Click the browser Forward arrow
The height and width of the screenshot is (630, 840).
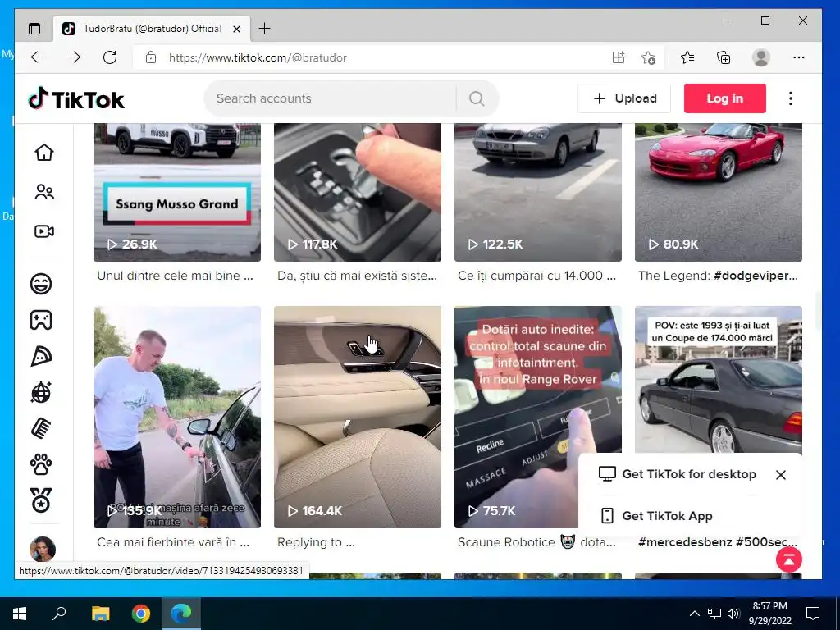[74, 57]
